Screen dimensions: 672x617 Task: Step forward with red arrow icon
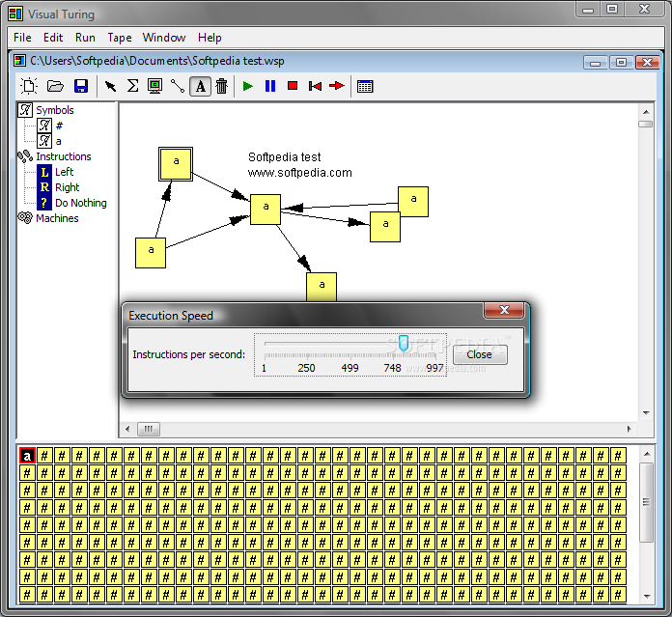337,86
